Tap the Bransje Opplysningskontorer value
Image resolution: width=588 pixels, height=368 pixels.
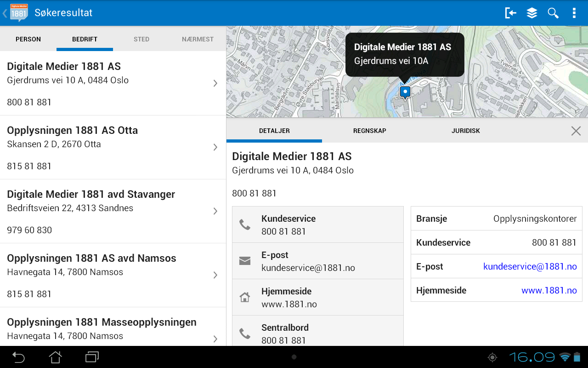(535, 218)
